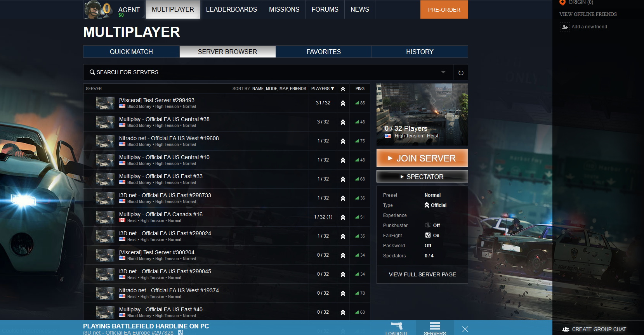Switch to the Quick Match tab
The image size is (644, 335).
click(x=131, y=52)
